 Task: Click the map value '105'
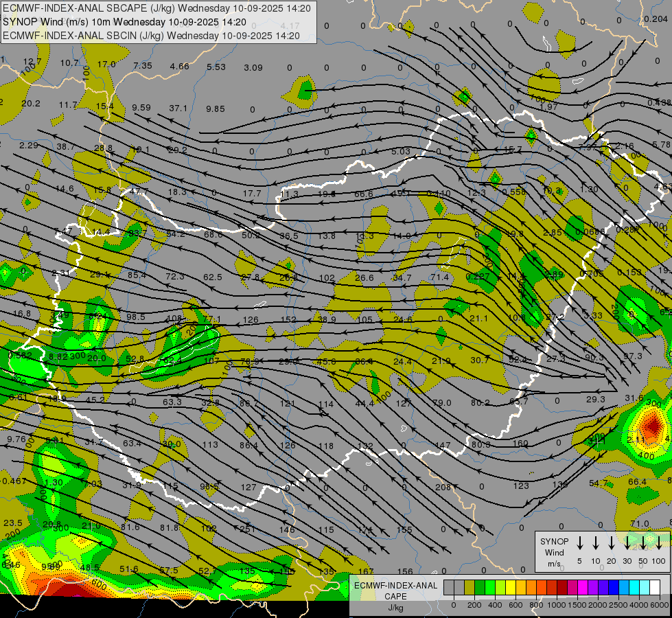(x=364, y=320)
